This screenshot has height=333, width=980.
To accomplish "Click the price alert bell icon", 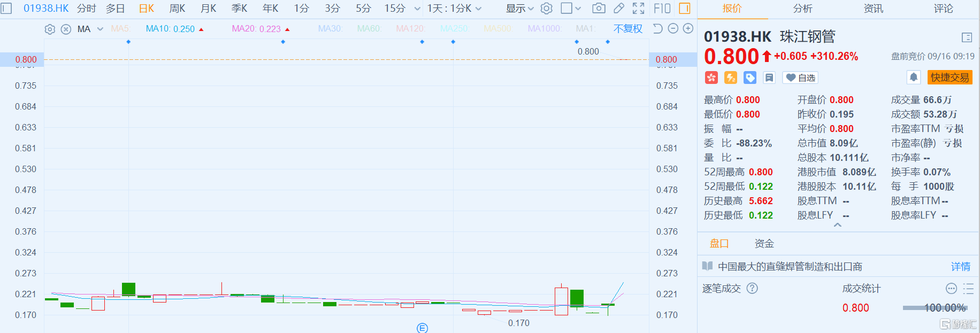I will (914, 78).
